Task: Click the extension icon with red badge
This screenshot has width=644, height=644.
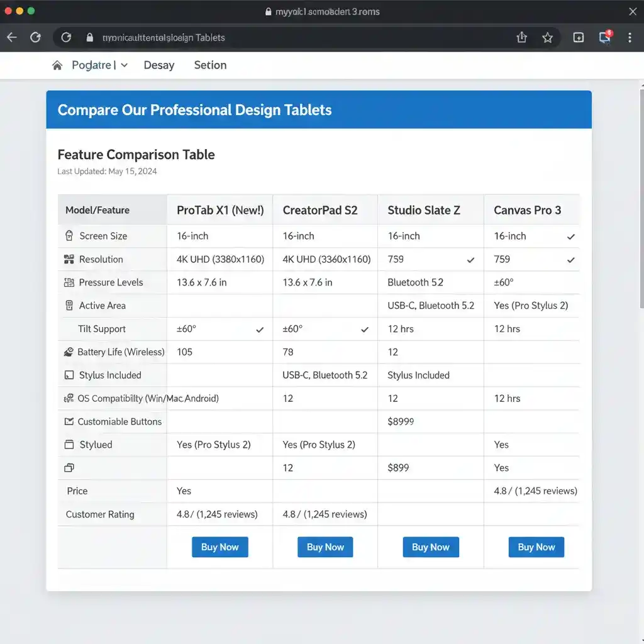Action: 605,37
